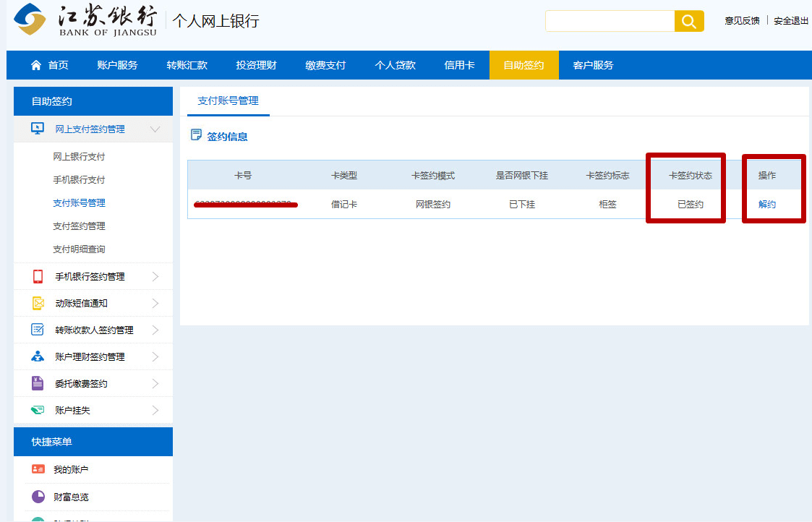Click the red 手机银行签约管理 phone icon

pos(38,276)
